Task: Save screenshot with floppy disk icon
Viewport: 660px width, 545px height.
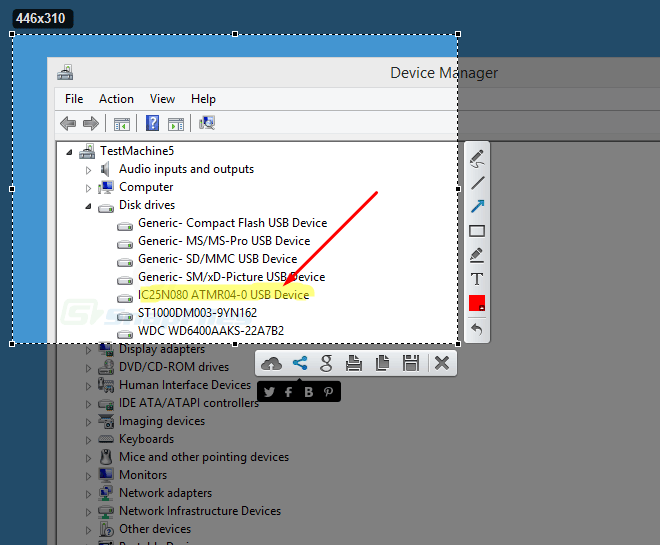Action: 410,363
